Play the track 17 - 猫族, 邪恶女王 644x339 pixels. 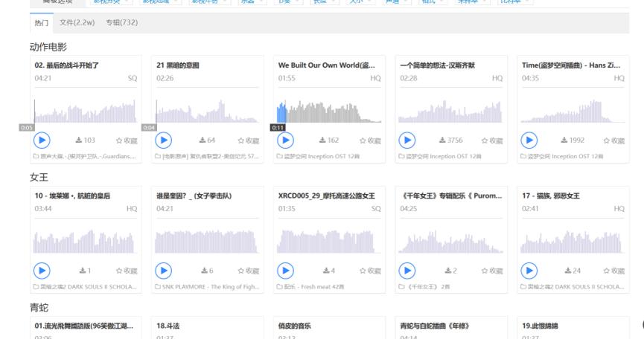pos(529,271)
